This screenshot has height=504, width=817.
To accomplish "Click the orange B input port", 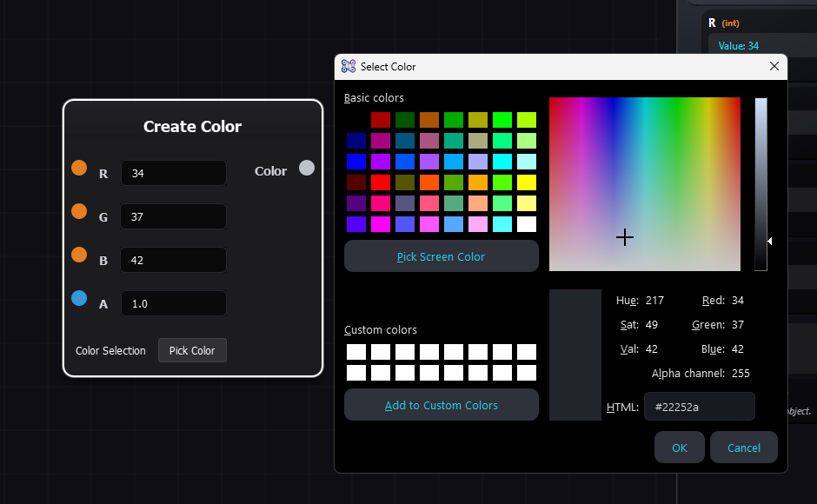I will click(79, 255).
